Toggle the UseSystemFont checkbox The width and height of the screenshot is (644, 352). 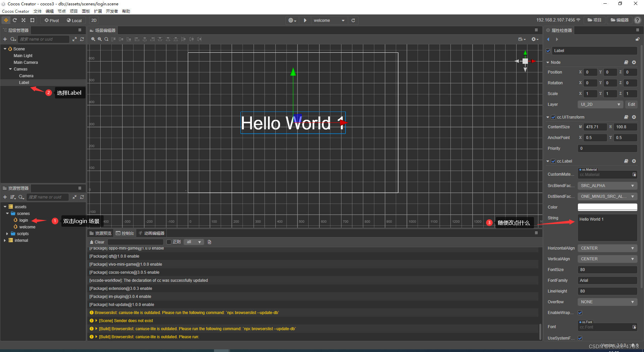coord(580,338)
